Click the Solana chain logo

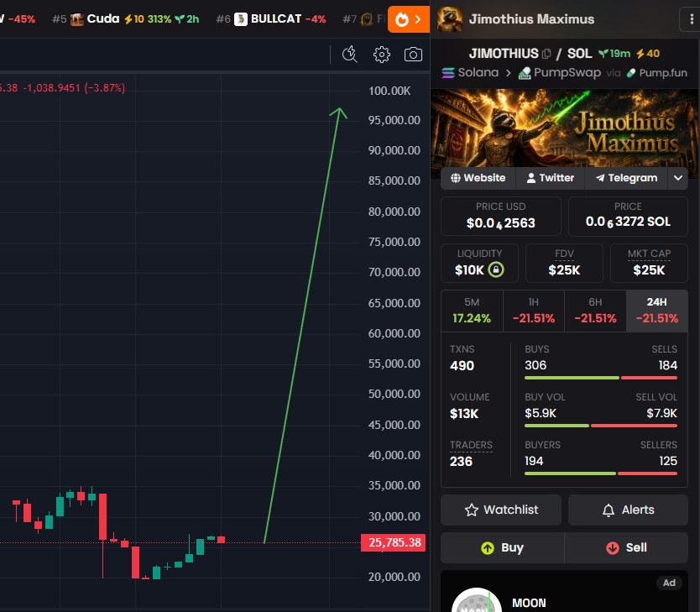click(x=448, y=73)
